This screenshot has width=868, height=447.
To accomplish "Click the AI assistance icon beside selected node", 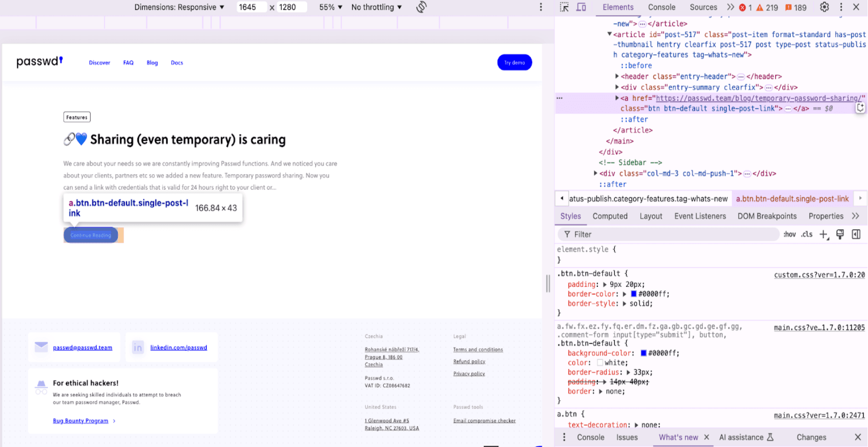I will point(860,108).
